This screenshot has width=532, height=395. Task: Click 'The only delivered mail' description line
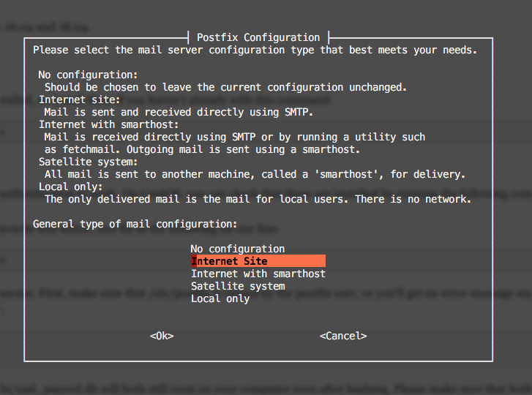pos(258,199)
